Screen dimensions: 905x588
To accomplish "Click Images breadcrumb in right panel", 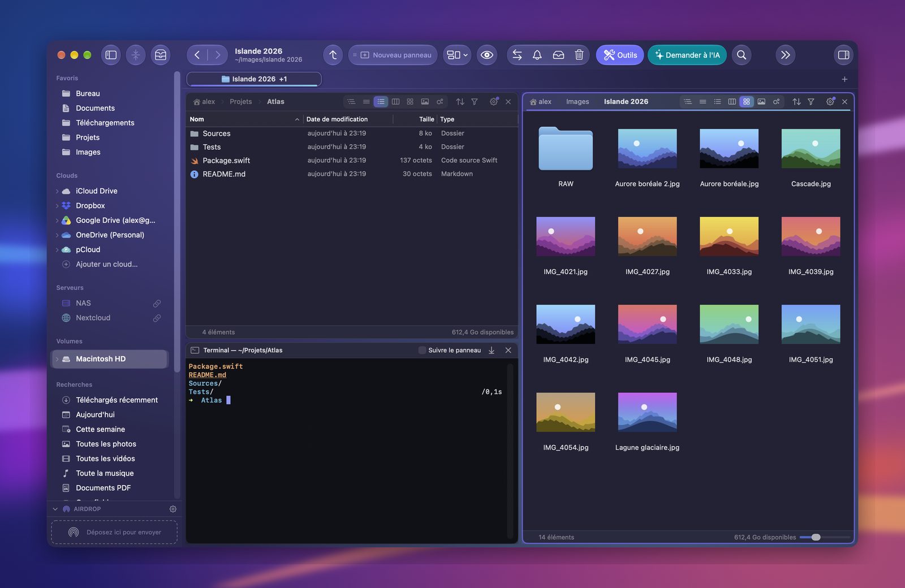I will point(578,102).
